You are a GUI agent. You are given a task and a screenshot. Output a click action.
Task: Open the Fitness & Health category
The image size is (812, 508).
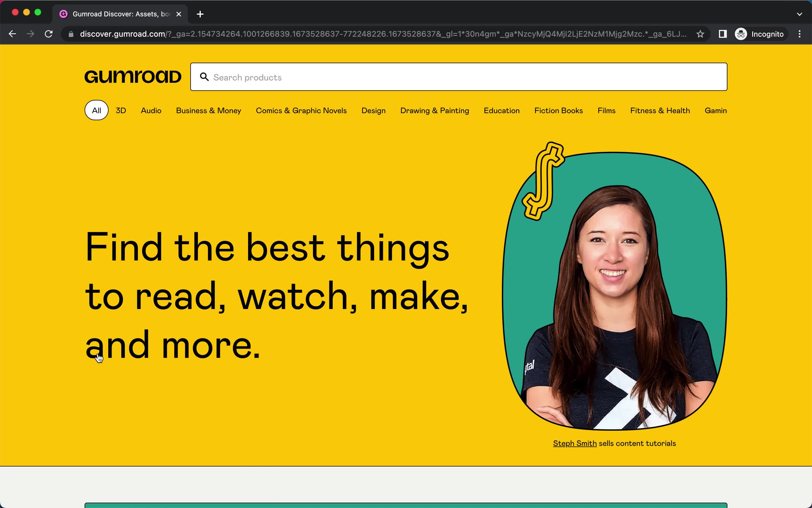point(660,111)
